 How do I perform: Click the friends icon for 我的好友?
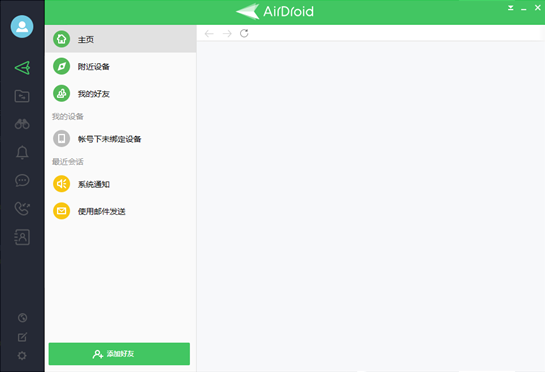(62, 94)
